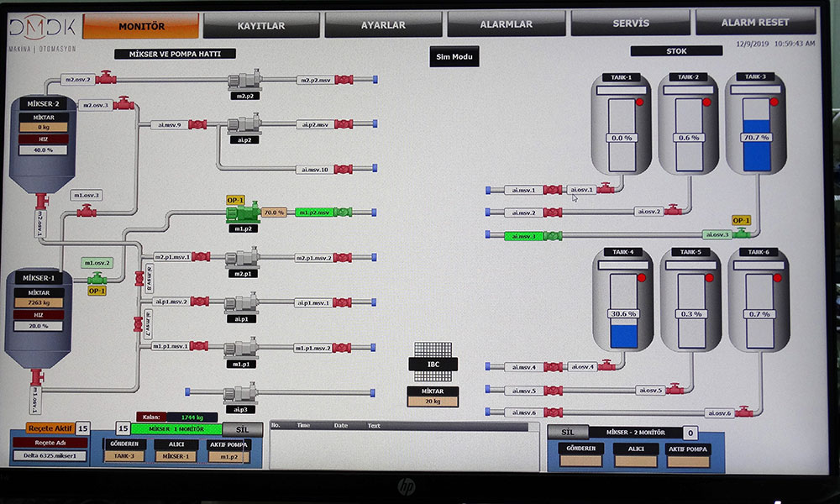Select the MONİTÖR tab

[x=141, y=26]
